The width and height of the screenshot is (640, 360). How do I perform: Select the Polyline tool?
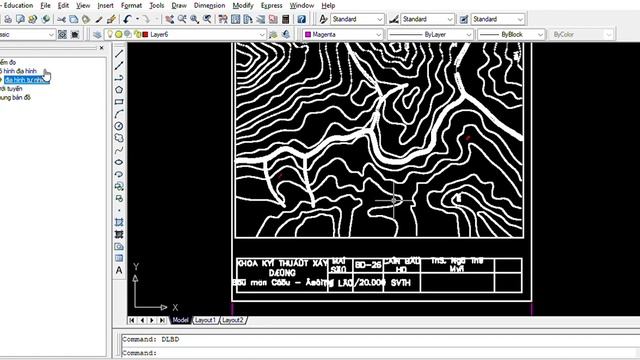(119, 78)
